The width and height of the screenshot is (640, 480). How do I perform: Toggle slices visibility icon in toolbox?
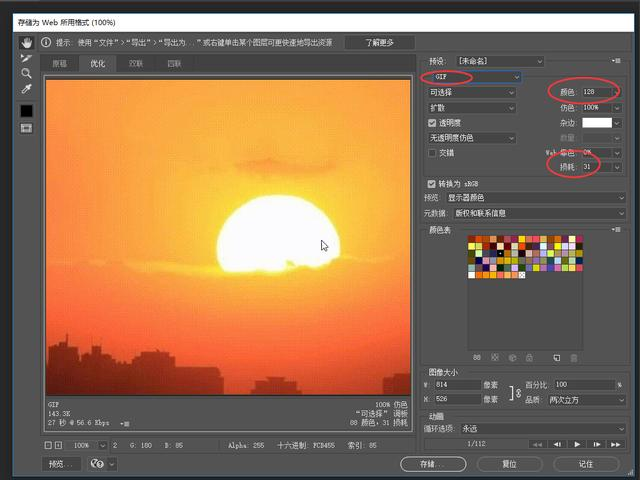point(27,129)
